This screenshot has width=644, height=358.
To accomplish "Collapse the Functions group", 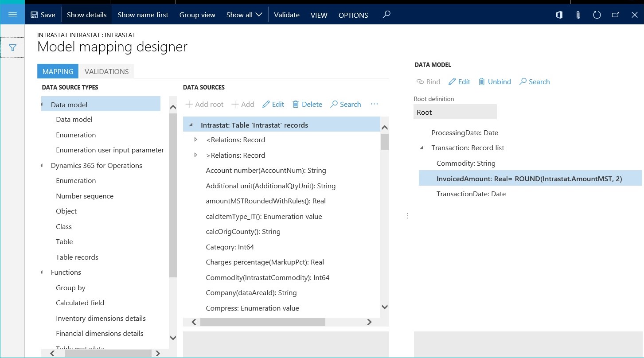I will [43, 272].
